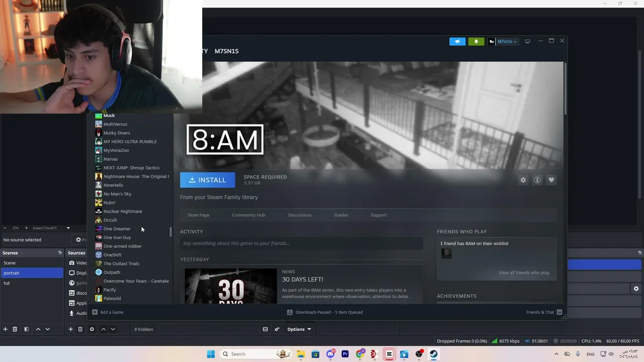
Task: Open the Options dropdown in OBS
Action: (x=299, y=329)
